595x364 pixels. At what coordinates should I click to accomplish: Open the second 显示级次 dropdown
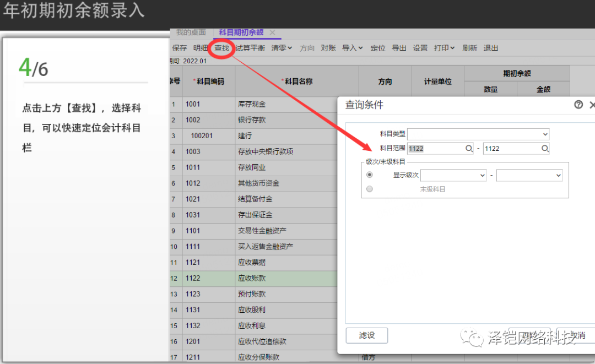[x=529, y=175]
